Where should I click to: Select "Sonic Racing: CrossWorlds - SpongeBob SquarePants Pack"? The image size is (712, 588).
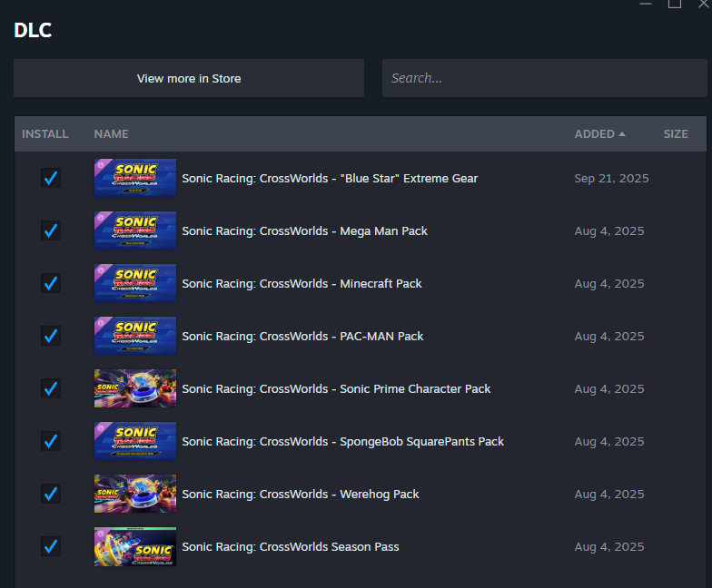point(343,441)
